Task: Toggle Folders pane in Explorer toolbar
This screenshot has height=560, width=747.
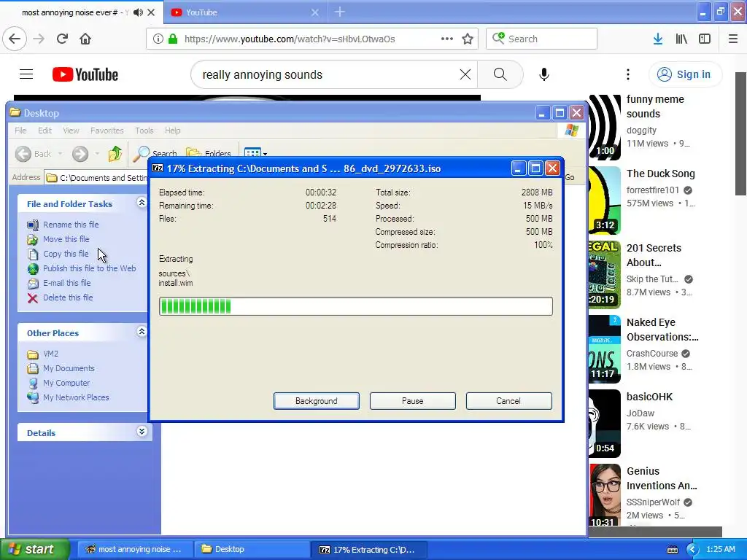Action: point(209,153)
